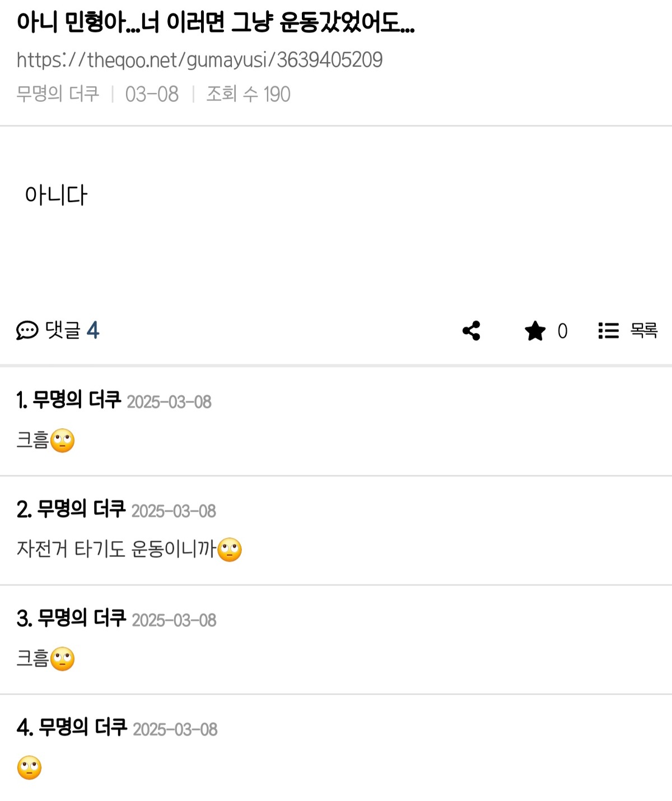Click the rolling-eyes emoji in comment 1
The height and width of the screenshot is (801, 672).
click(62, 441)
